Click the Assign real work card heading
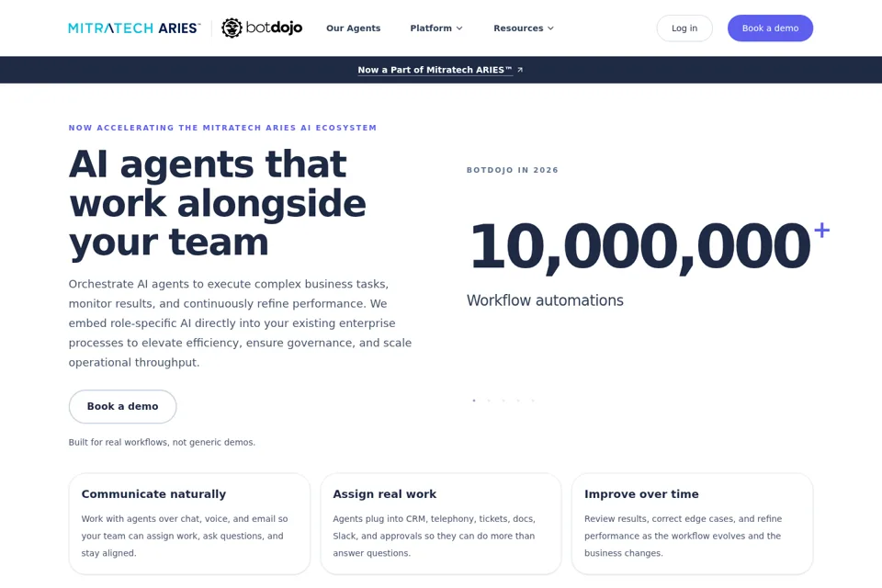The width and height of the screenshot is (882, 588). (384, 494)
